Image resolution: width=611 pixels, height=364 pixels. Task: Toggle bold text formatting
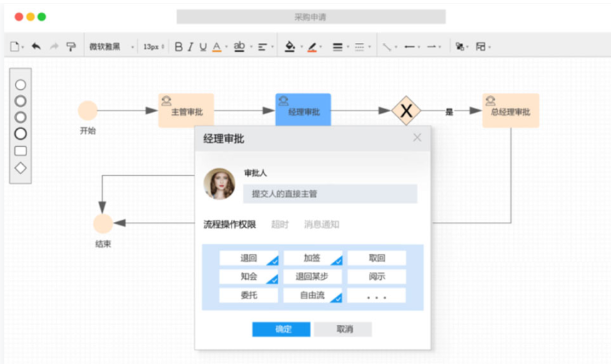point(179,47)
